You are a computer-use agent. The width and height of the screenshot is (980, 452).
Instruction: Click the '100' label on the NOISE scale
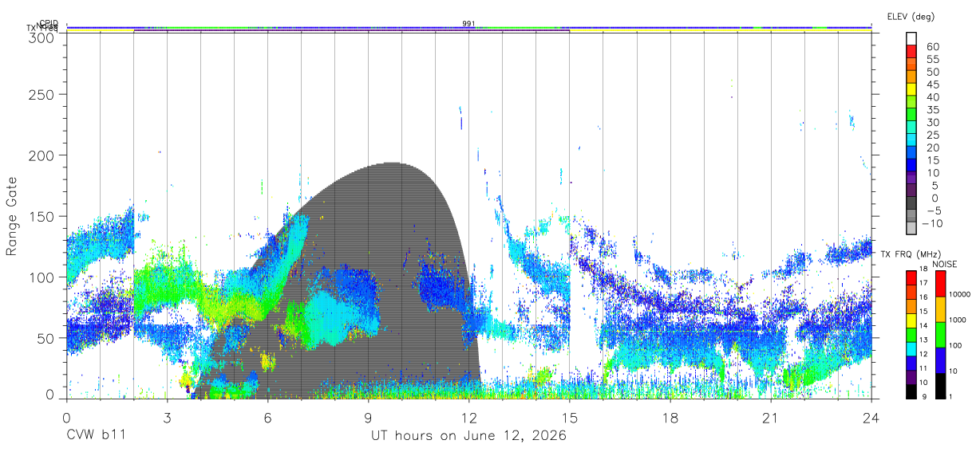956,346
